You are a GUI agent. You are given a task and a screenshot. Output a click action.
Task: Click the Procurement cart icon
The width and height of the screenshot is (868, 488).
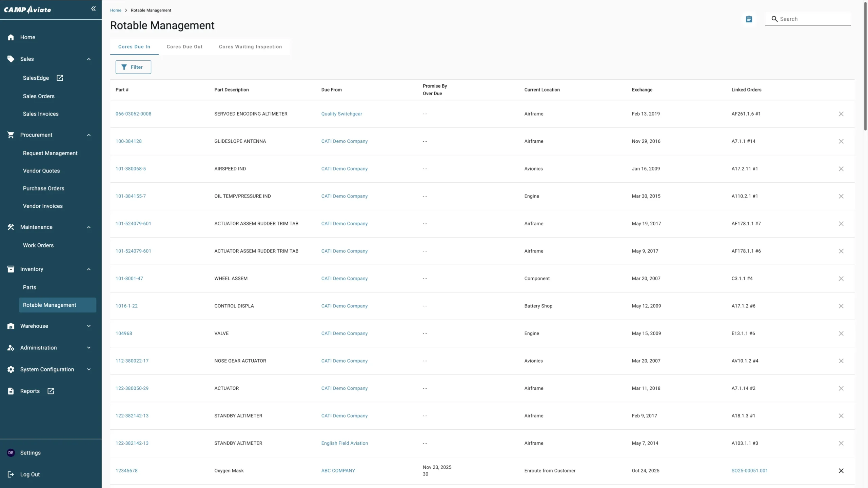[x=11, y=135]
